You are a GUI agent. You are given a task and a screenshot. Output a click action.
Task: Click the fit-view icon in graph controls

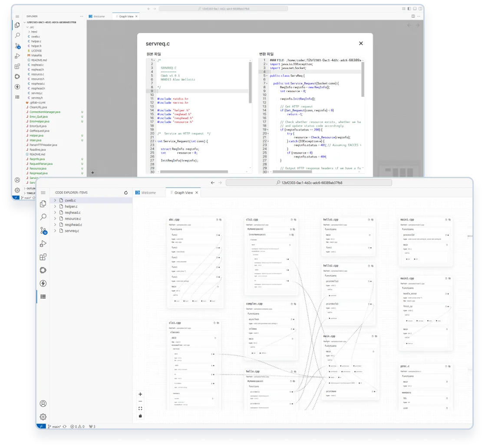click(140, 408)
